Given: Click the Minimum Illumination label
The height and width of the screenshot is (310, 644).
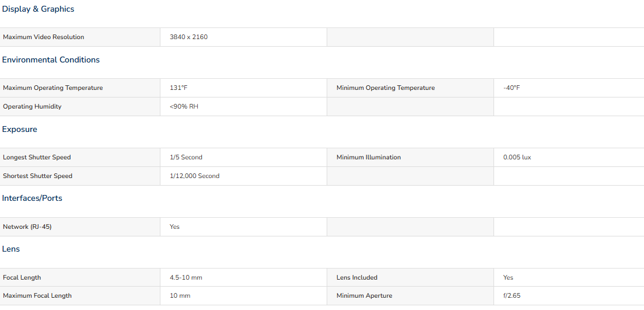Looking at the screenshot, I should coord(368,157).
